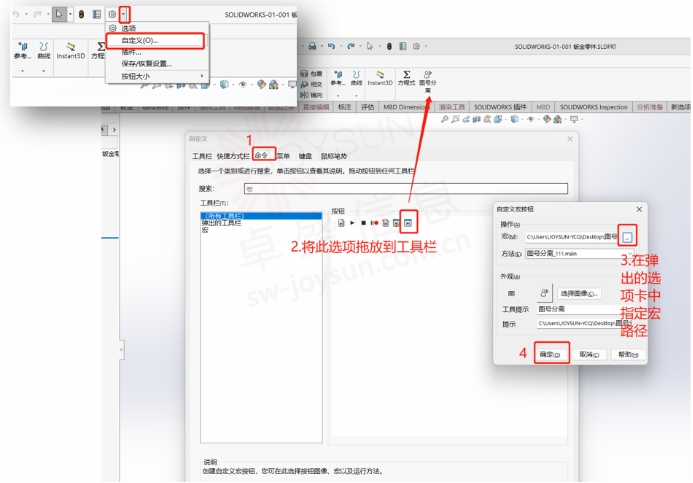693x483 pixels.
Task: Click the Stop macro square icon
Action: click(363, 223)
